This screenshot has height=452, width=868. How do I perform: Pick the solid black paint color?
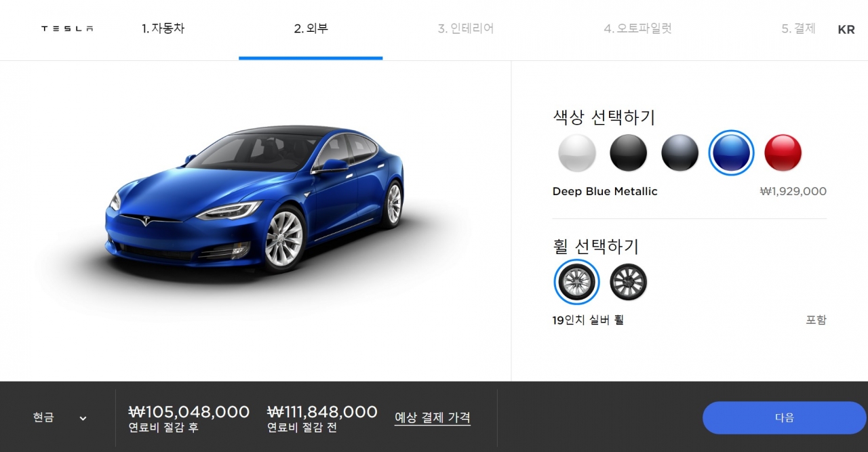(x=629, y=152)
